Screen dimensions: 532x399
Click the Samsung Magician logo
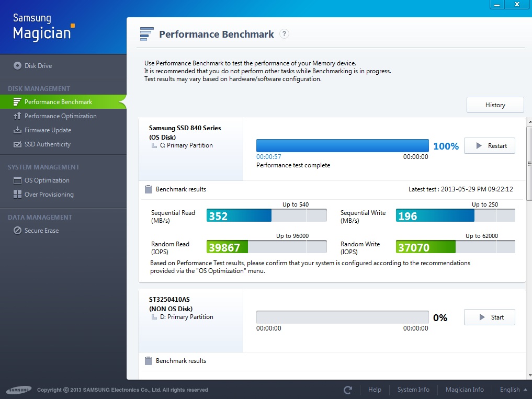(x=44, y=27)
